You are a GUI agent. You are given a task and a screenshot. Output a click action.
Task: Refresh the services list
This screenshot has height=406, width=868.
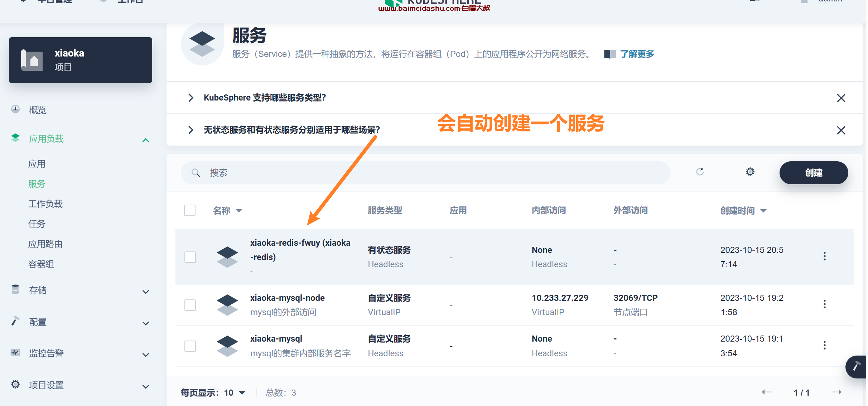[x=700, y=172]
